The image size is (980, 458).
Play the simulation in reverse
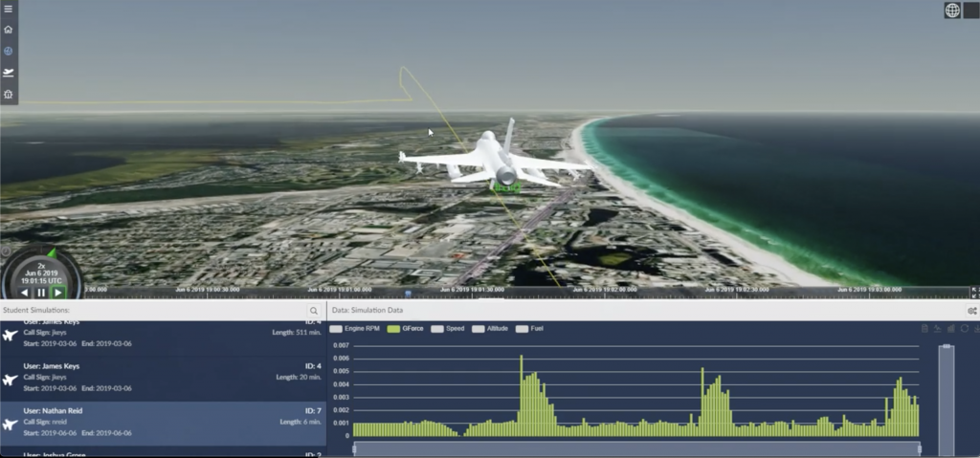pos(24,293)
